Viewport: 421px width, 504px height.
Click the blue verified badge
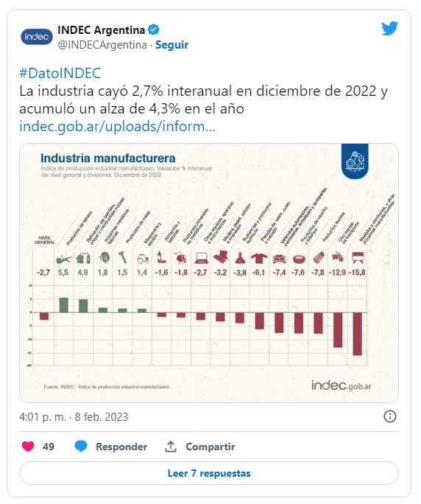(154, 30)
